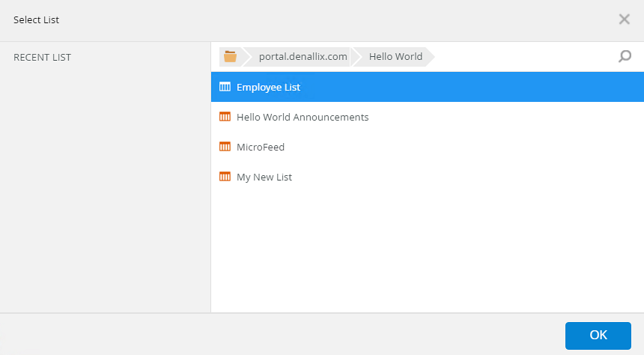Image resolution: width=644 pixels, height=355 pixels.
Task: Confirm selection with the OK button
Action: [x=598, y=336]
